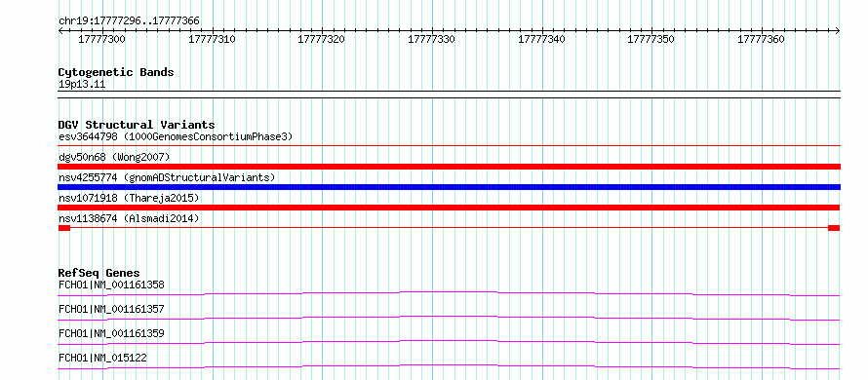Open transcript FCHO1|NM_015122 label
Image resolution: width=868 pixels, height=380 pixels.
(102, 359)
